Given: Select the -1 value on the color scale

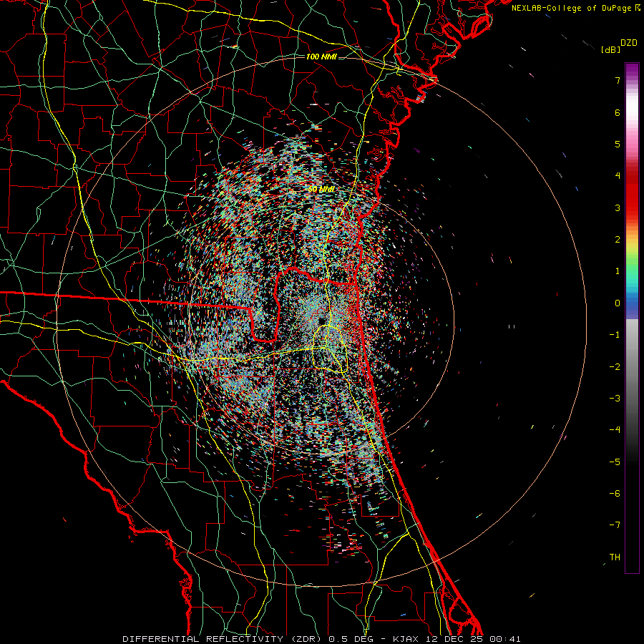Looking at the screenshot, I should tap(615, 335).
